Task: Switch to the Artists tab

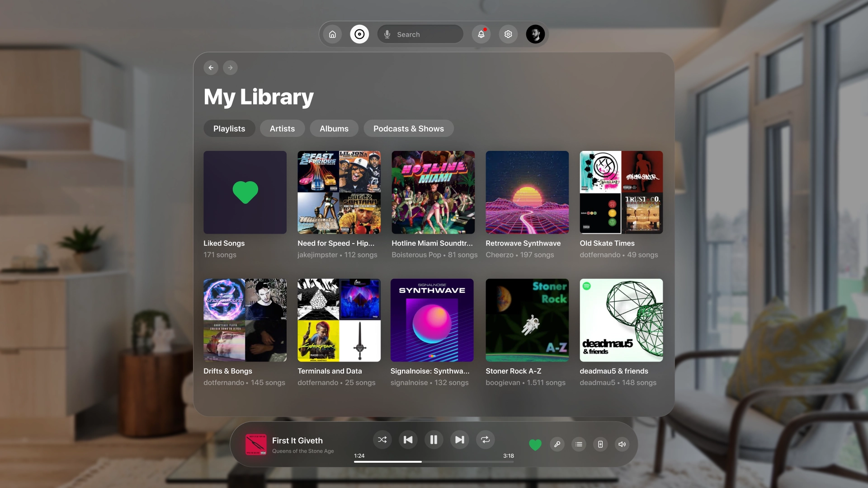Action: tap(282, 128)
